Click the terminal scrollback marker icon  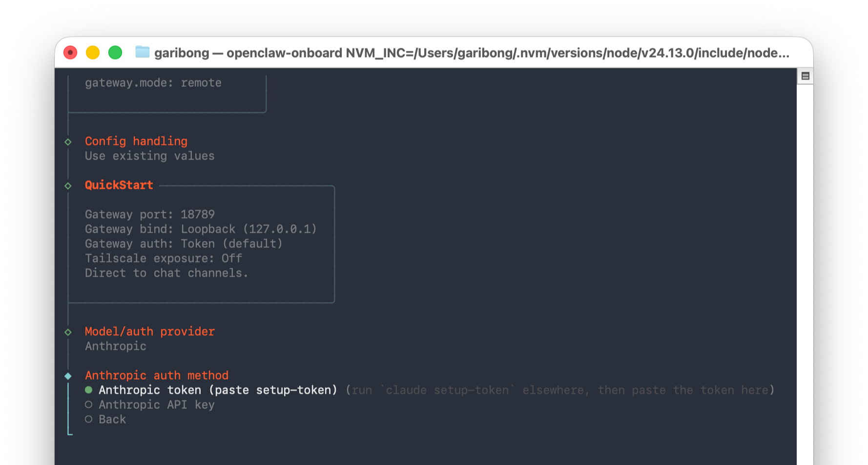806,76
